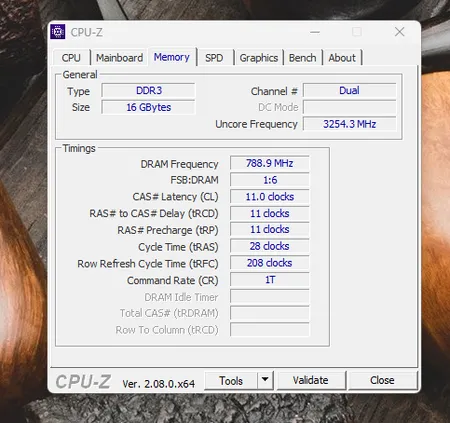Screen dimensions: 450x423
Task: Click the DDR3 memory type value
Action: [149, 91]
